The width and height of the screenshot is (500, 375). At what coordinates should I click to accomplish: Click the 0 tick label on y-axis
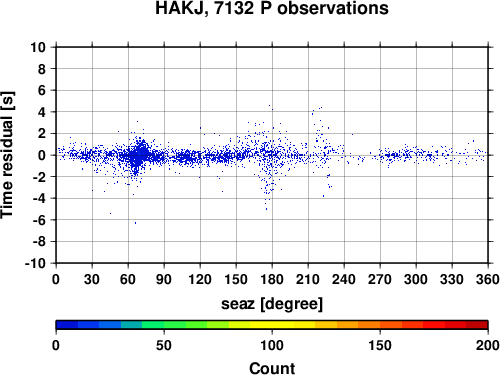(x=41, y=155)
